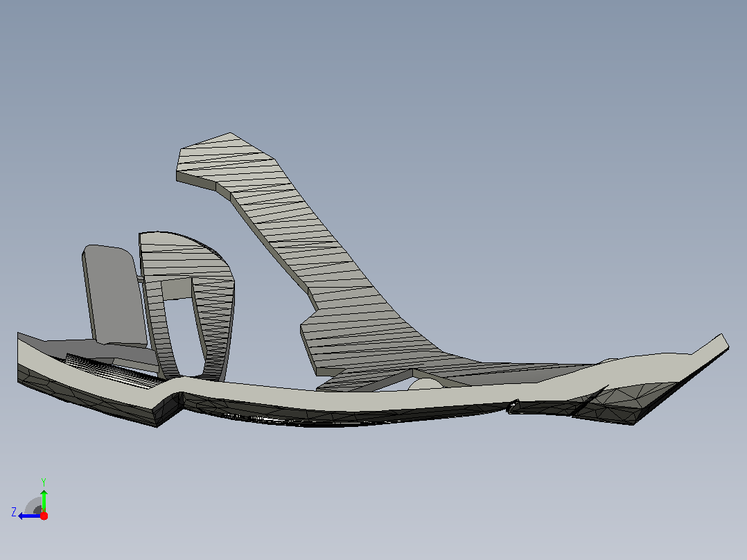Select the finely ribbed region at left base

(114, 368)
